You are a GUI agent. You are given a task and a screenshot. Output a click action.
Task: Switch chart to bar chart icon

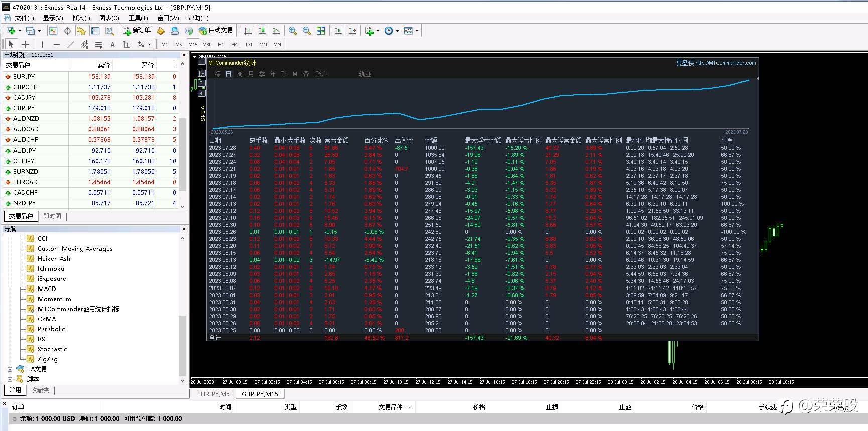pyautogui.click(x=248, y=31)
